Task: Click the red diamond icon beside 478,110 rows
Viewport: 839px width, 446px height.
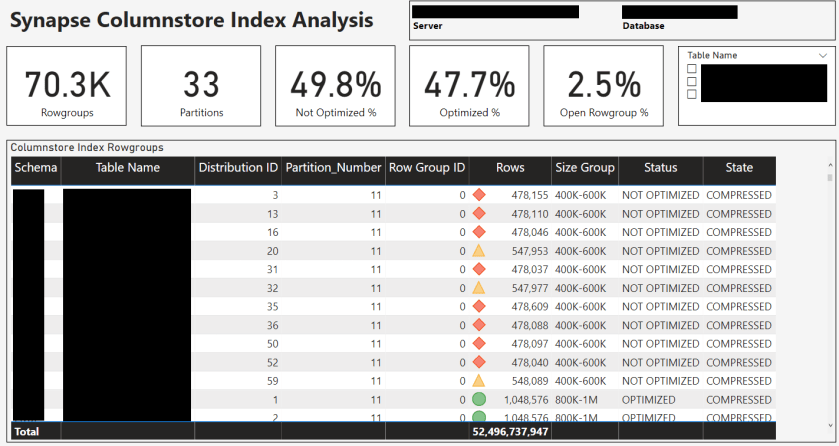Action: point(478,214)
